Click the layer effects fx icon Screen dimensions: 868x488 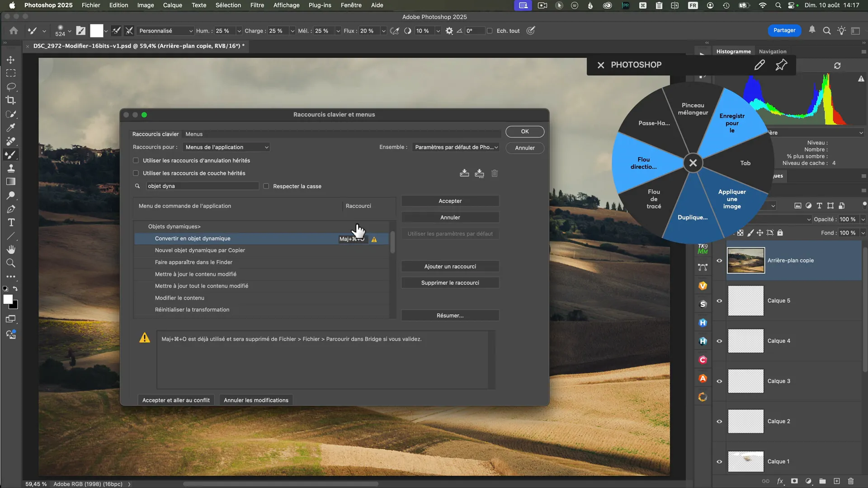coord(780,481)
